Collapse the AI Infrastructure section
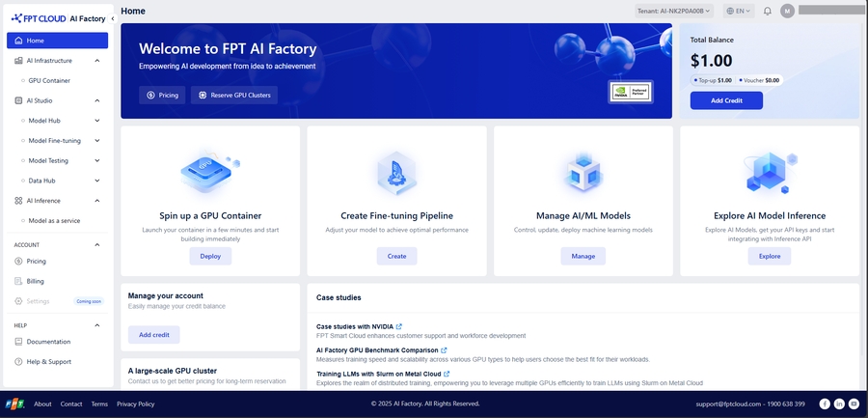The image size is (868, 418). [x=96, y=61]
